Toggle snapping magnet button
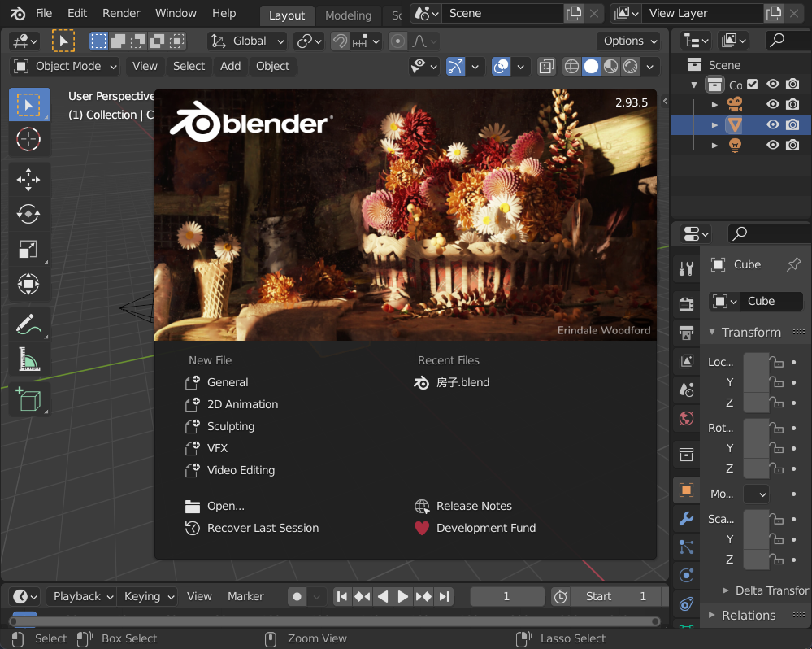 tap(341, 41)
